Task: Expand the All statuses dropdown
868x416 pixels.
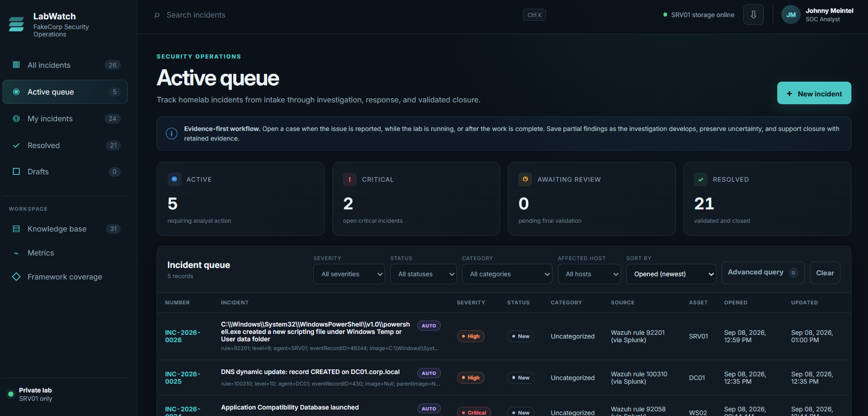Action: coord(423,274)
